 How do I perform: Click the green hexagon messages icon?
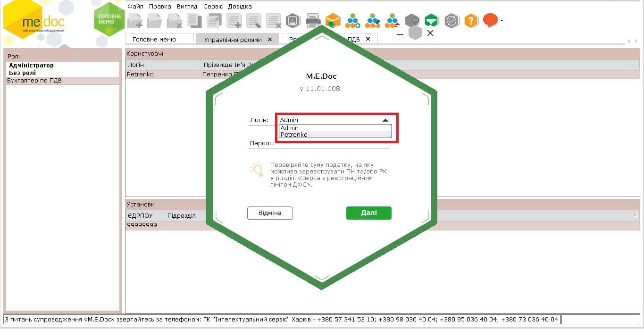point(432,21)
